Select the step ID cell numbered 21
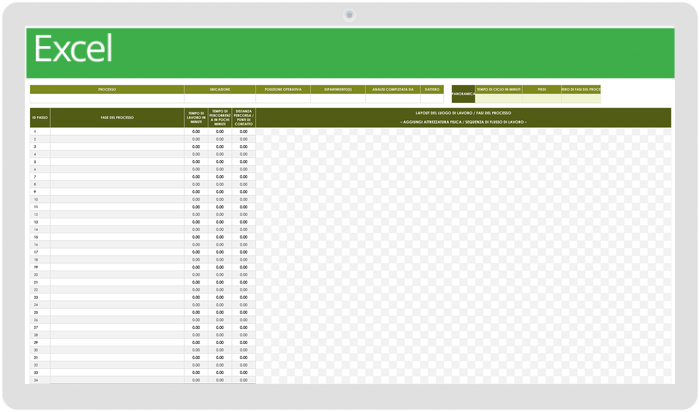 click(40, 282)
